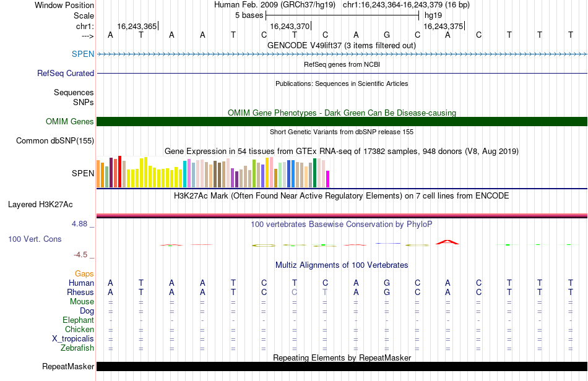
Task: Click the GENCODE V49lift37 track title
Action: coord(342,46)
